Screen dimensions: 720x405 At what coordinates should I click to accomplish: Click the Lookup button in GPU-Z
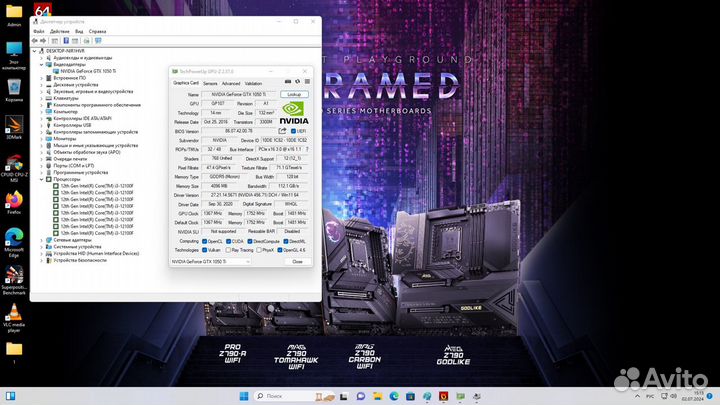click(x=294, y=94)
